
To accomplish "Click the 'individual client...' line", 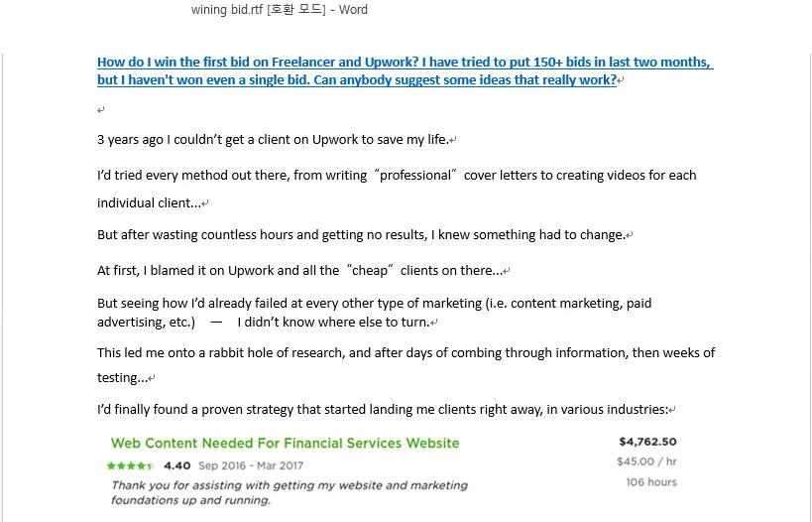I will pyautogui.click(x=149, y=203).
